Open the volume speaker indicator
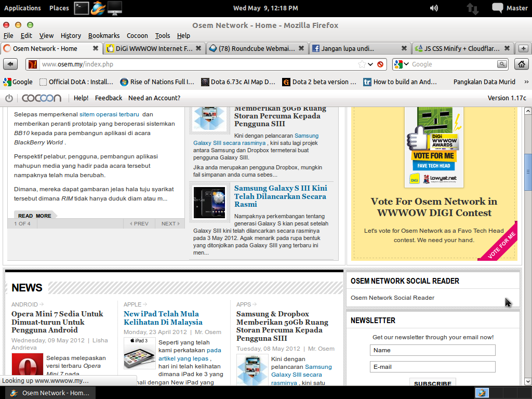 click(x=434, y=8)
